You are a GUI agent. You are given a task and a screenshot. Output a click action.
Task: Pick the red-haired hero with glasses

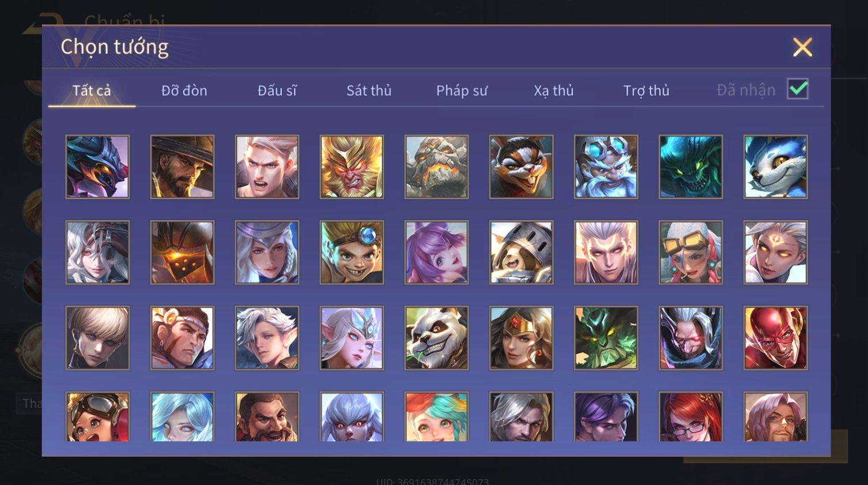(690, 417)
